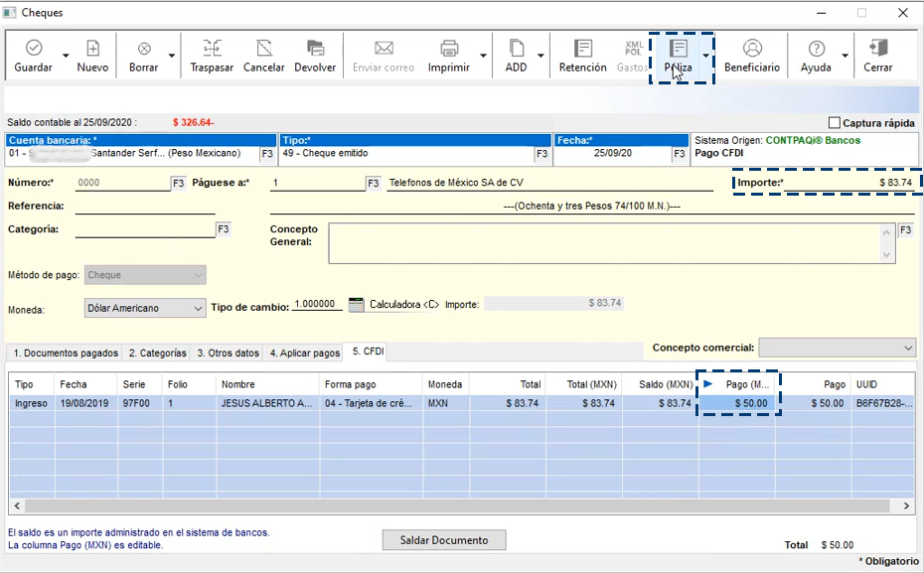Click the Referencia input field
The width and height of the screenshot is (924, 573).
(145, 206)
